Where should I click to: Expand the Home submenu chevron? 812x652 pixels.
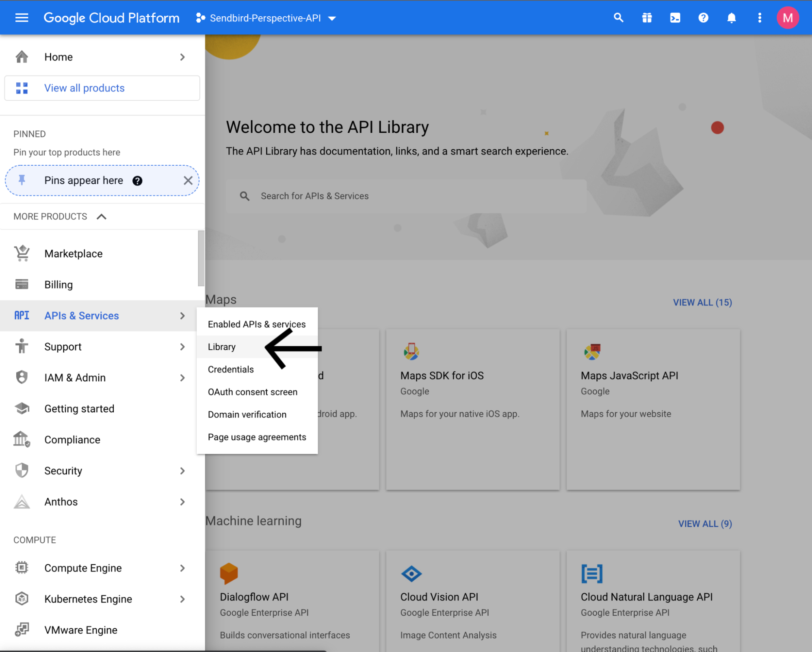(182, 57)
